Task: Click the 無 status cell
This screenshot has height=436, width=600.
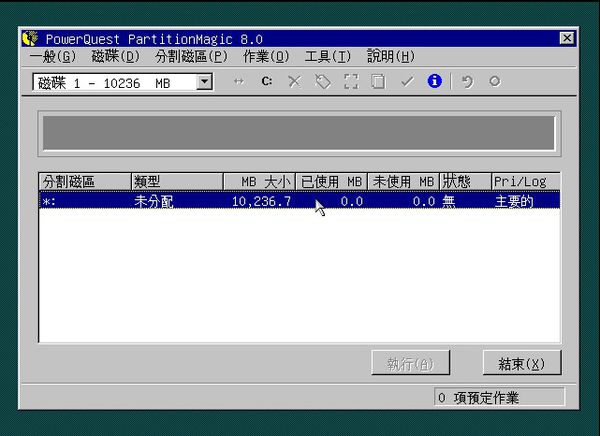Action: 449,201
